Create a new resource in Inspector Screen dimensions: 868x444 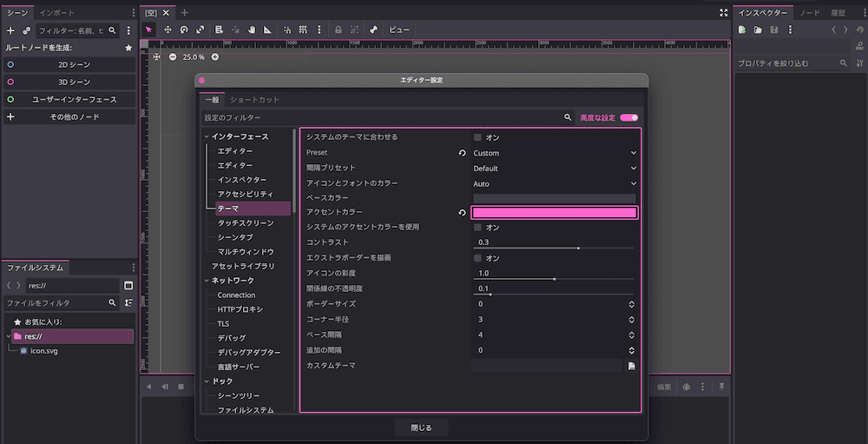(742, 30)
